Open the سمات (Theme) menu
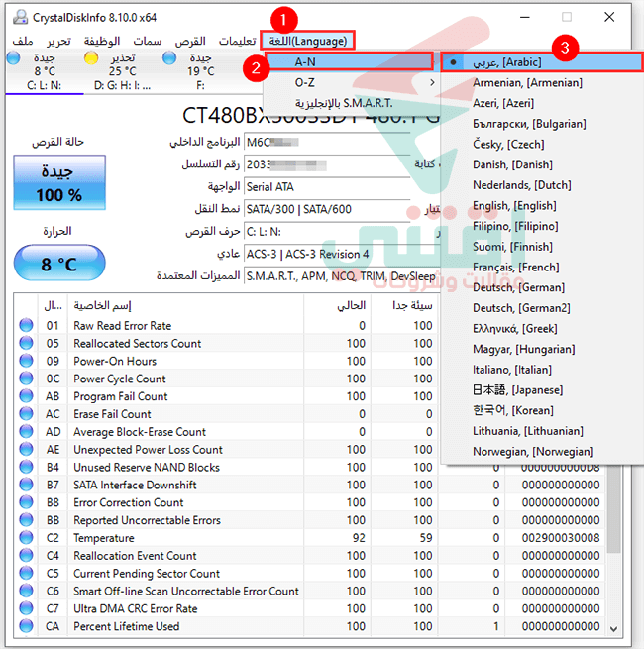644x649 pixels. (x=148, y=41)
